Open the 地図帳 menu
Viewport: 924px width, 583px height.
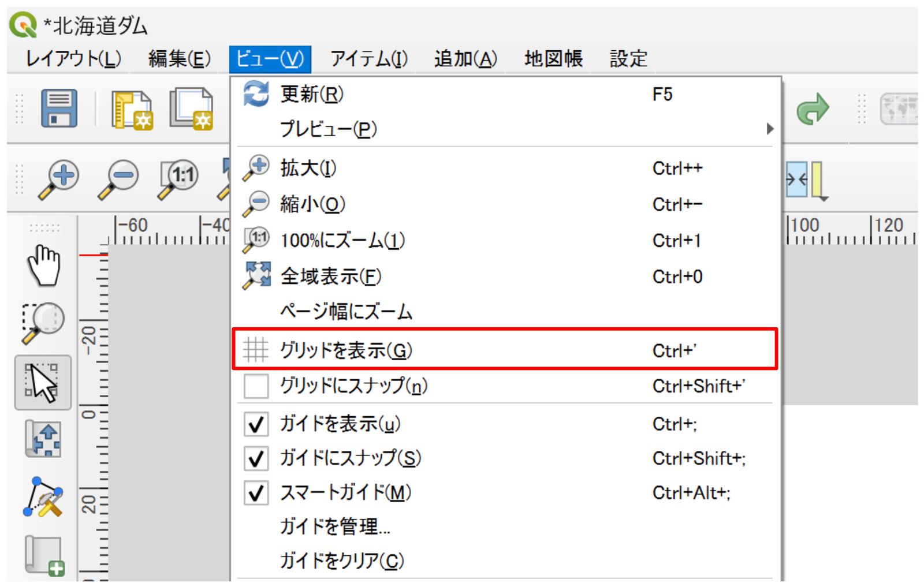[x=553, y=59]
